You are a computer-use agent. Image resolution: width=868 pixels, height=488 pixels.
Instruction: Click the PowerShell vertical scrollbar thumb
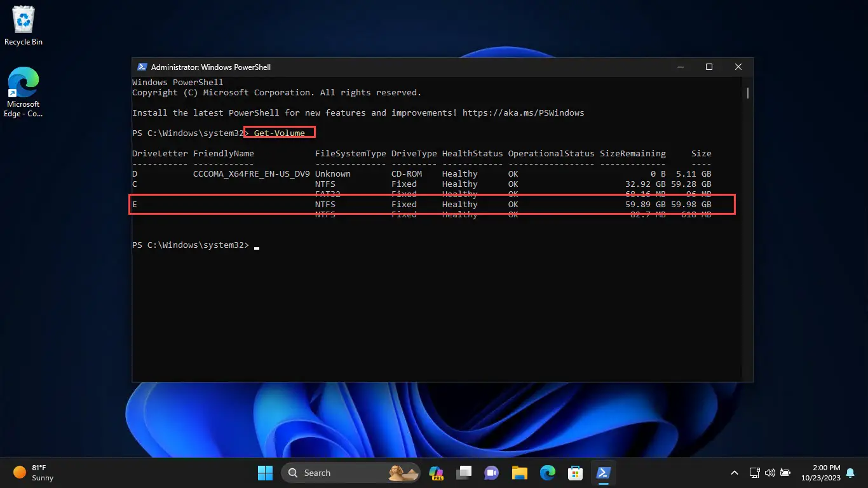pyautogui.click(x=748, y=93)
